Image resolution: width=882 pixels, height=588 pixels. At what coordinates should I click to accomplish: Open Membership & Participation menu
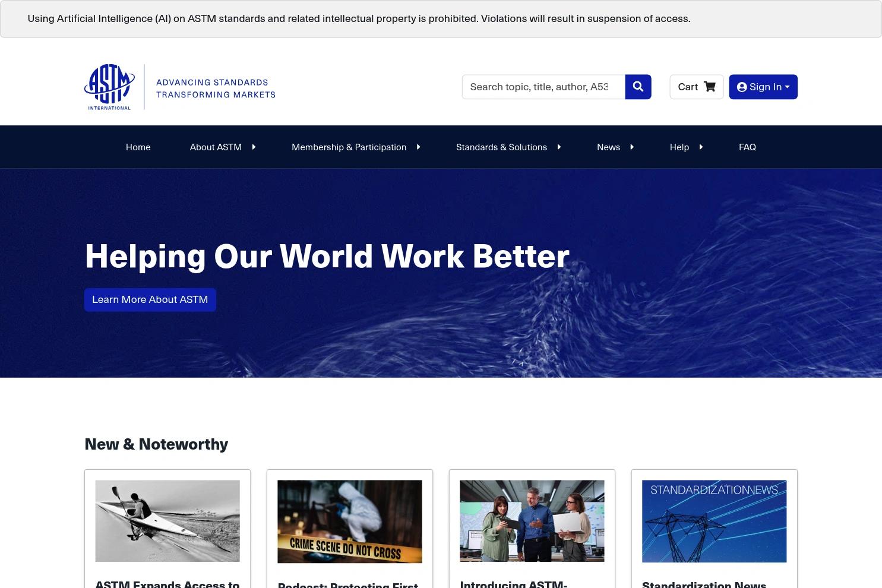349,147
